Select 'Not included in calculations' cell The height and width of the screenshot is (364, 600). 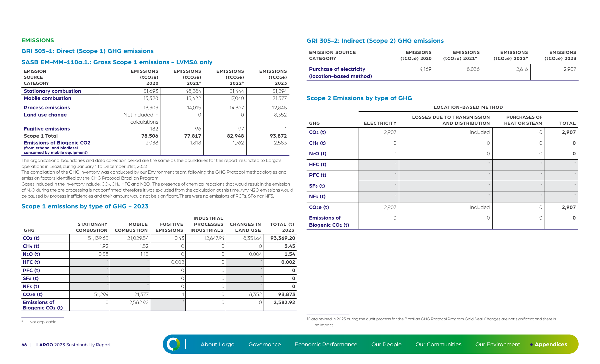[x=141, y=118]
